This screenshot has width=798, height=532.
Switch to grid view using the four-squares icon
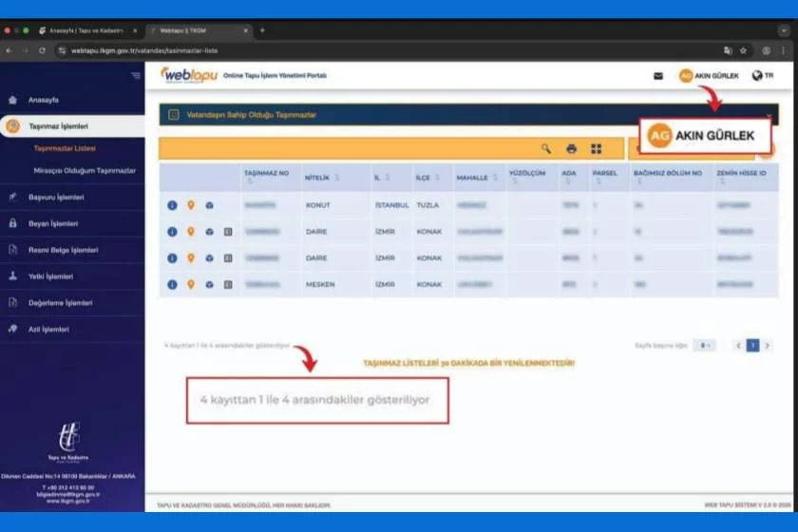click(x=597, y=149)
